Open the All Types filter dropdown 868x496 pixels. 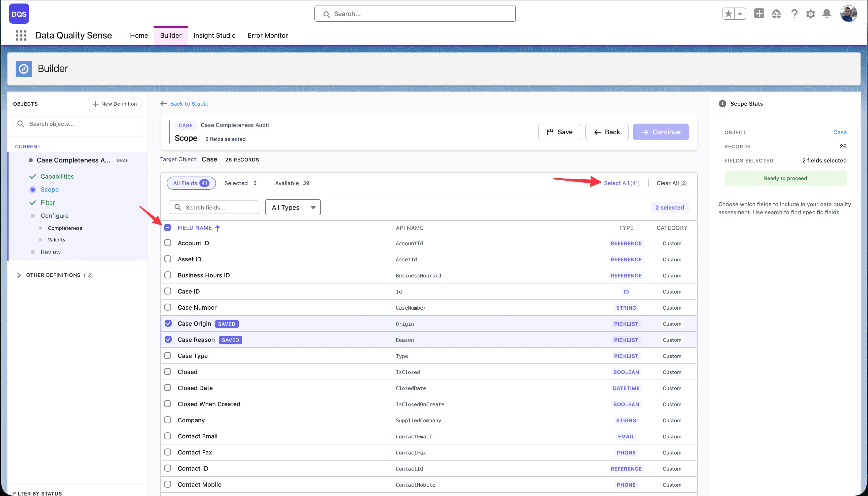293,207
